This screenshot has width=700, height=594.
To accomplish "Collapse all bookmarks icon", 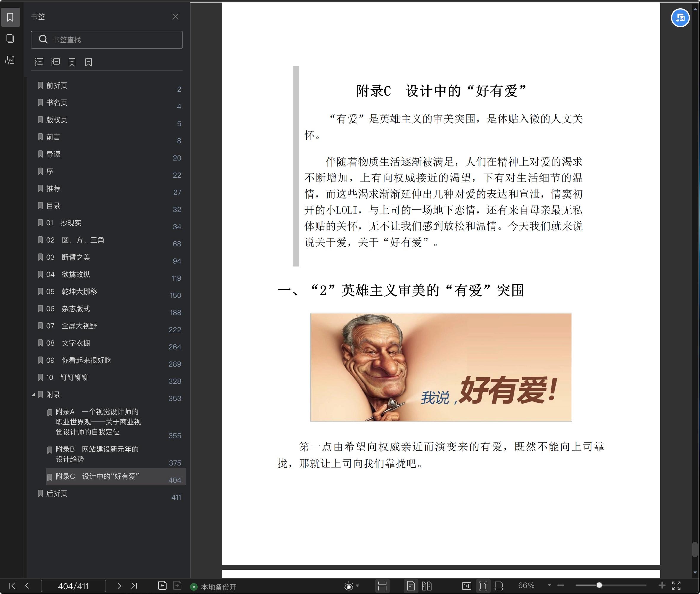I will pos(56,62).
